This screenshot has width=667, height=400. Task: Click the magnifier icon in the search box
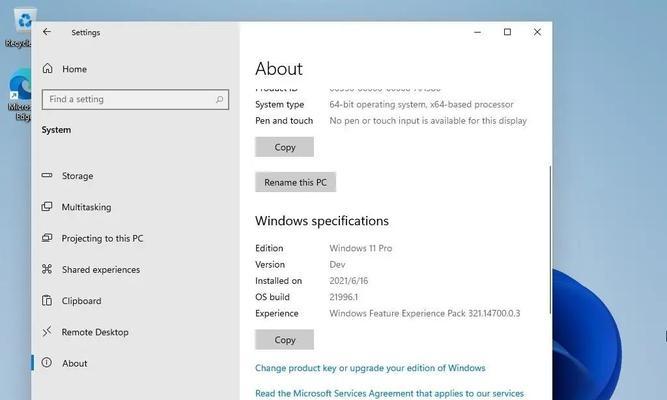tap(219, 100)
